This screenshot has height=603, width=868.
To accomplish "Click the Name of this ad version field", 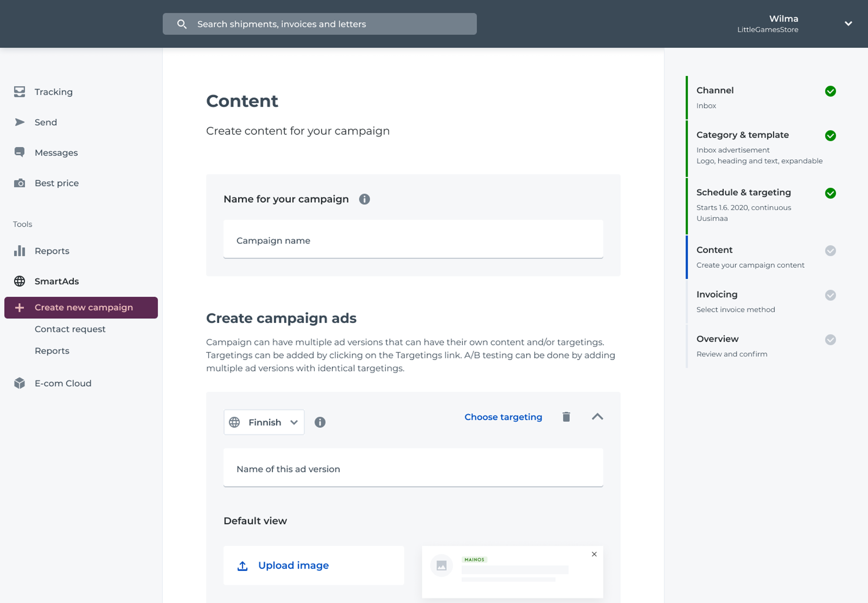I will [413, 468].
